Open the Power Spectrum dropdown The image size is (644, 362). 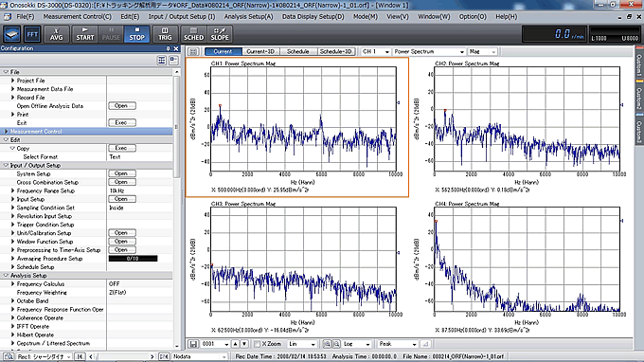(429, 52)
